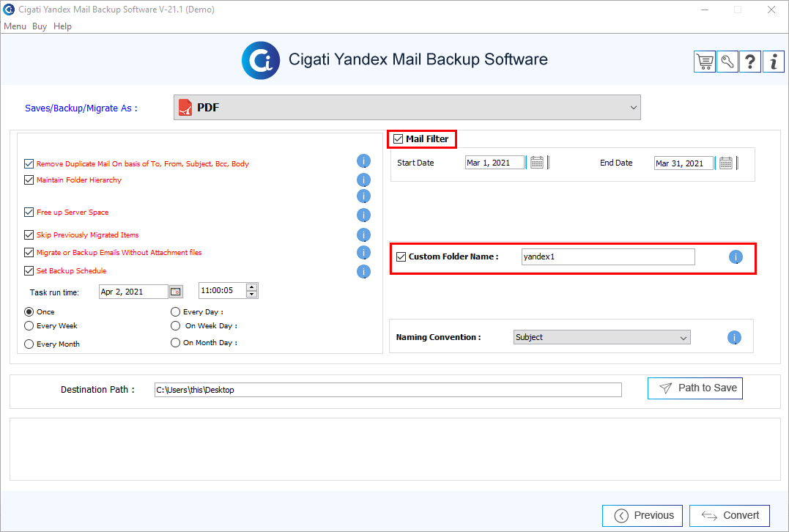Toggle the Mail Filter checkbox
Viewport: 789px width, 532px height.
(x=398, y=139)
